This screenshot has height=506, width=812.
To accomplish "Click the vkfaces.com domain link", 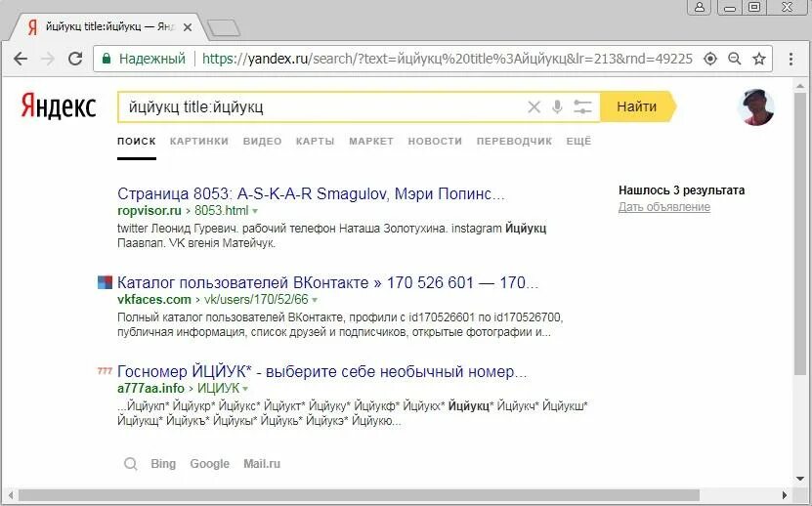I will tap(154, 299).
